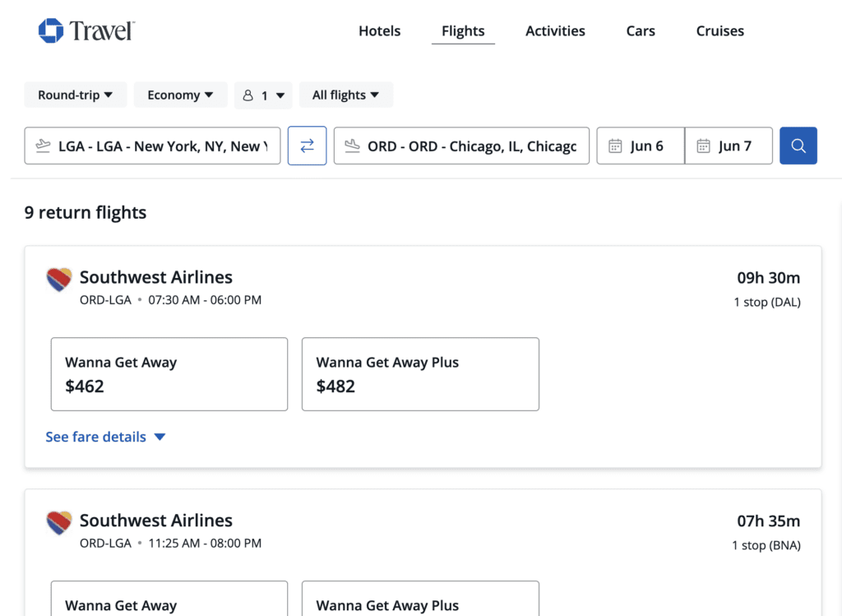Choose the $482 Wanna Get Away Plus fare
Image resolution: width=842 pixels, height=616 pixels.
click(x=420, y=374)
